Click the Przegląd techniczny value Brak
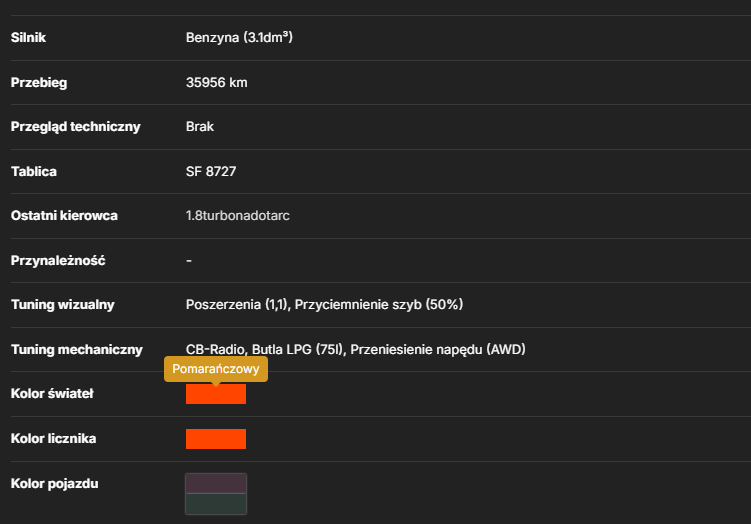 pyautogui.click(x=200, y=126)
